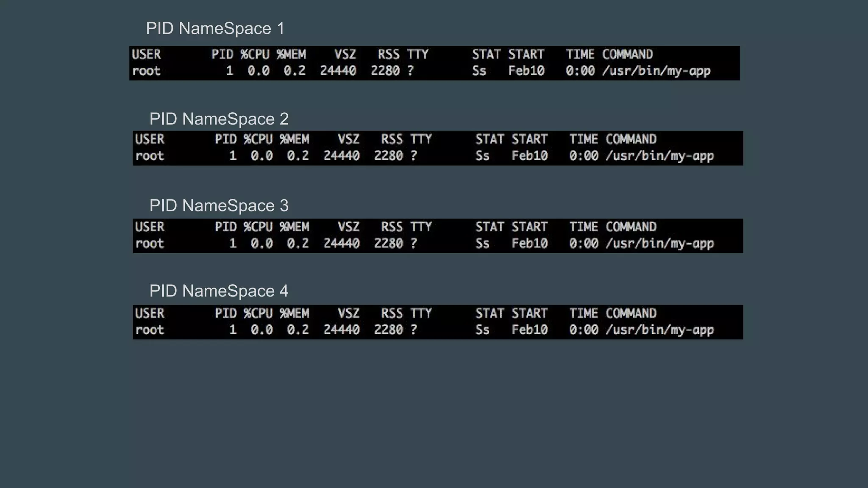Click the 'PID NameSpace 4' heading
868x488 pixels.
coord(219,291)
